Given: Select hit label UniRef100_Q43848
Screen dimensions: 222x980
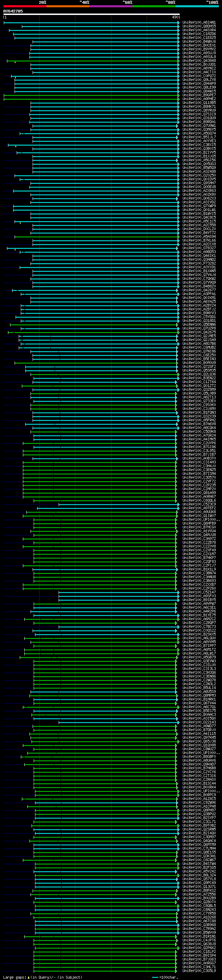Looking at the screenshot, I should [x=199, y=61].
